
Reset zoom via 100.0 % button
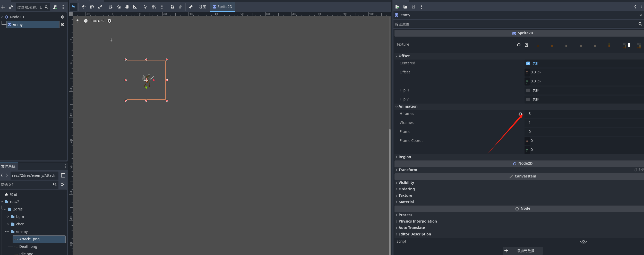(97, 21)
